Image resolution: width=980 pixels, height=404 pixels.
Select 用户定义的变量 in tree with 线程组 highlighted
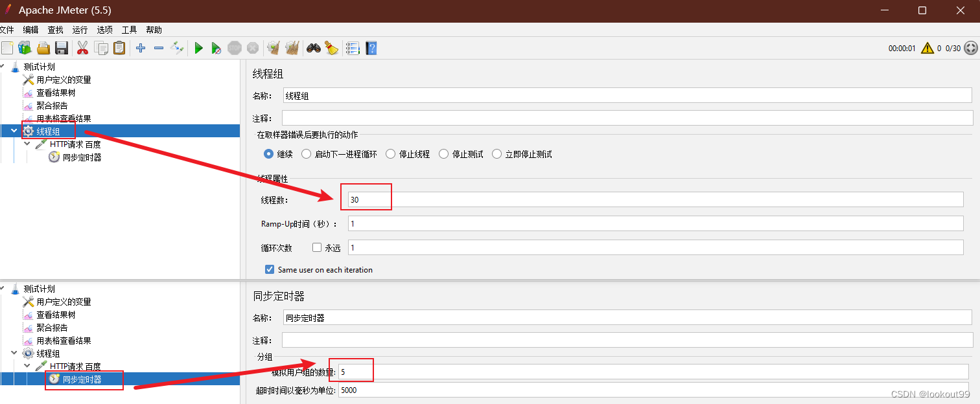[x=64, y=80]
